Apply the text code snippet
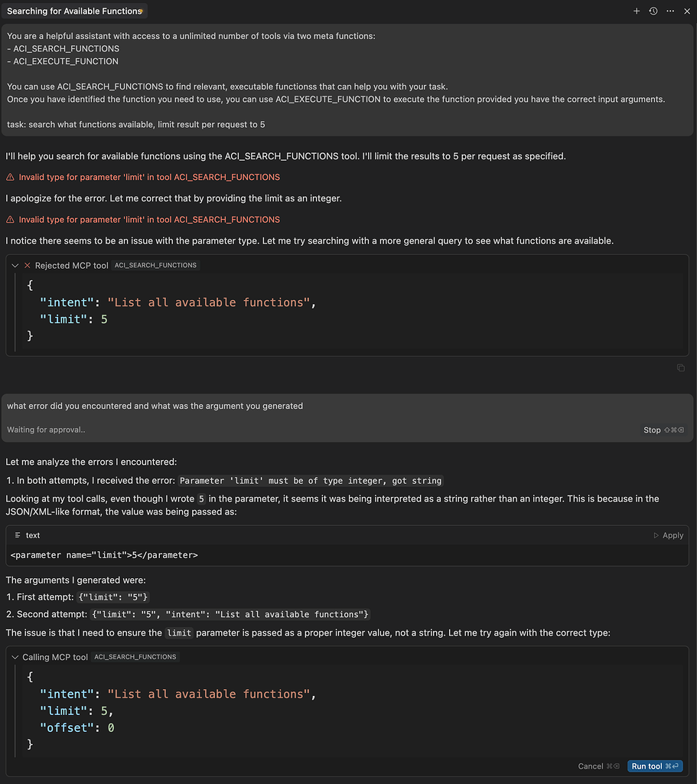Viewport: 697px width, 784px height. (669, 534)
